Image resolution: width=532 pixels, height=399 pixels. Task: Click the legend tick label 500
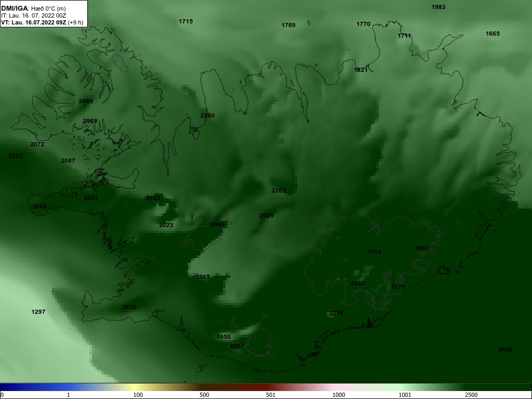(x=204, y=395)
